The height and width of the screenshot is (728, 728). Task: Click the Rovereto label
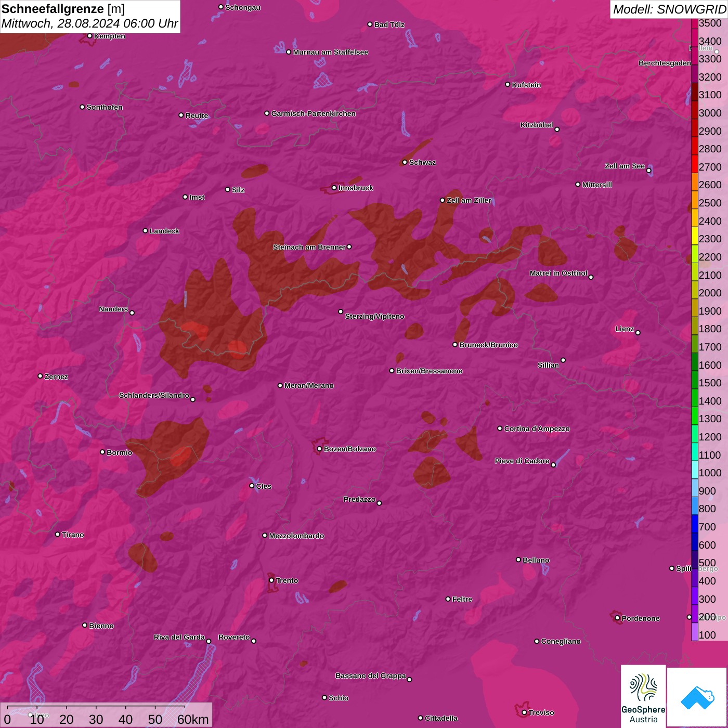tap(234, 637)
